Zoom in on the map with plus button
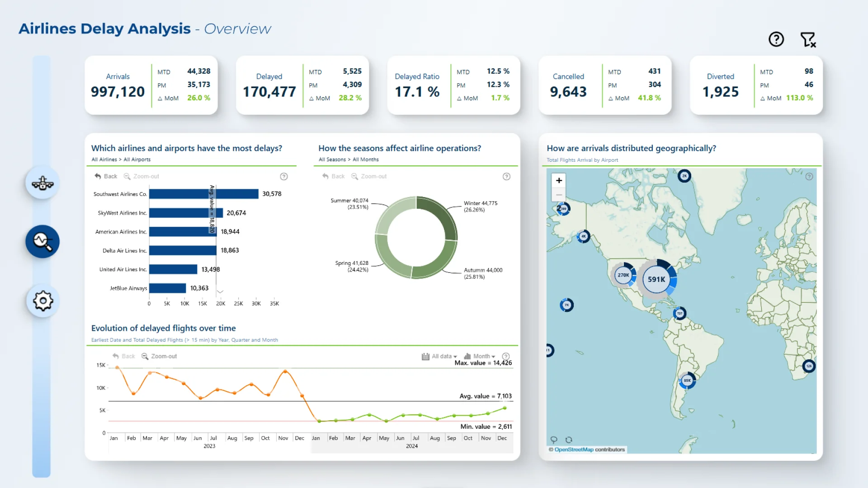The height and width of the screenshot is (488, 868). [559, 180]
